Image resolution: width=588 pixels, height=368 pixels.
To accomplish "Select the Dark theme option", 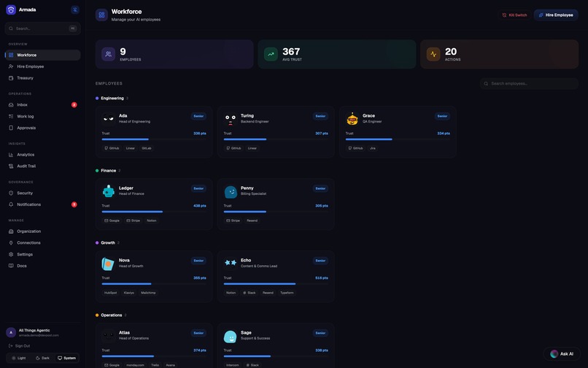I will (42, 358).
